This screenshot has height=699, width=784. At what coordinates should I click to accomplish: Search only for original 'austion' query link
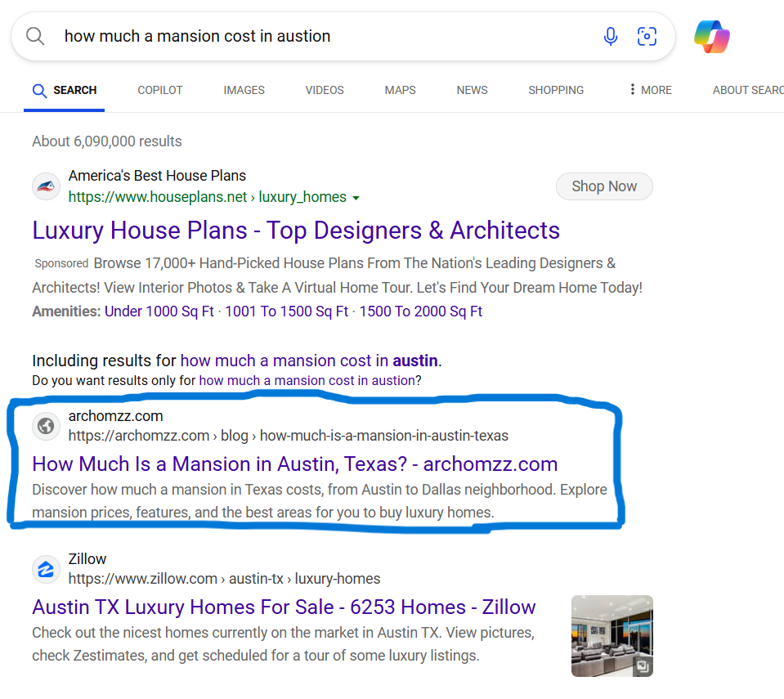point(307,381)
